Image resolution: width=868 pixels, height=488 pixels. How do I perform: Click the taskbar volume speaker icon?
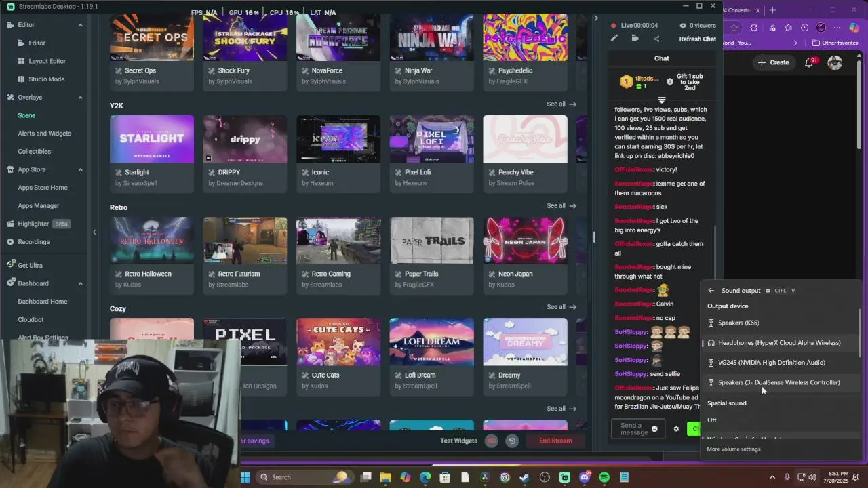(812, 477)
